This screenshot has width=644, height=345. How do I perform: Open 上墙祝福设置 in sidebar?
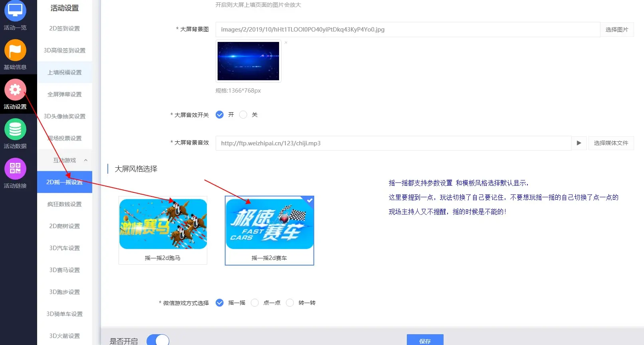(x=65, y=72)
